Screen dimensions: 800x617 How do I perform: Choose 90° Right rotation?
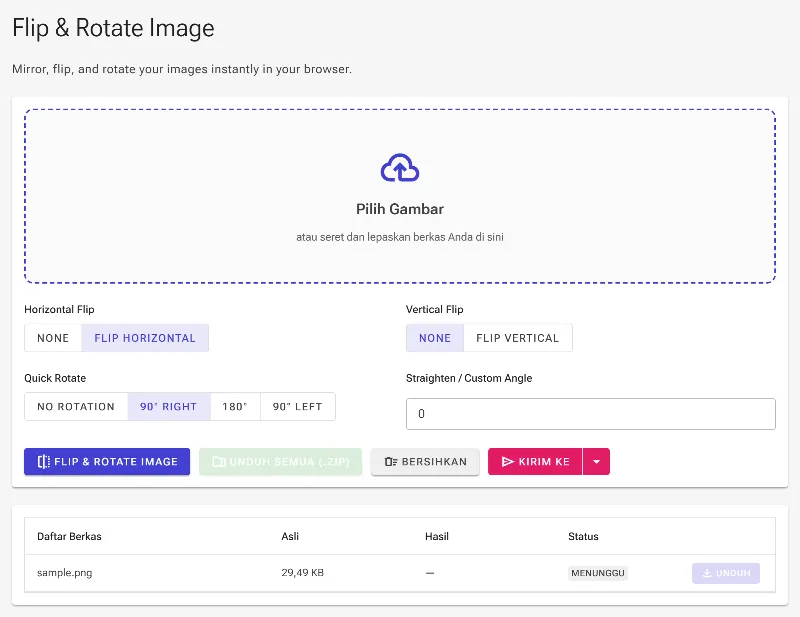169,407
